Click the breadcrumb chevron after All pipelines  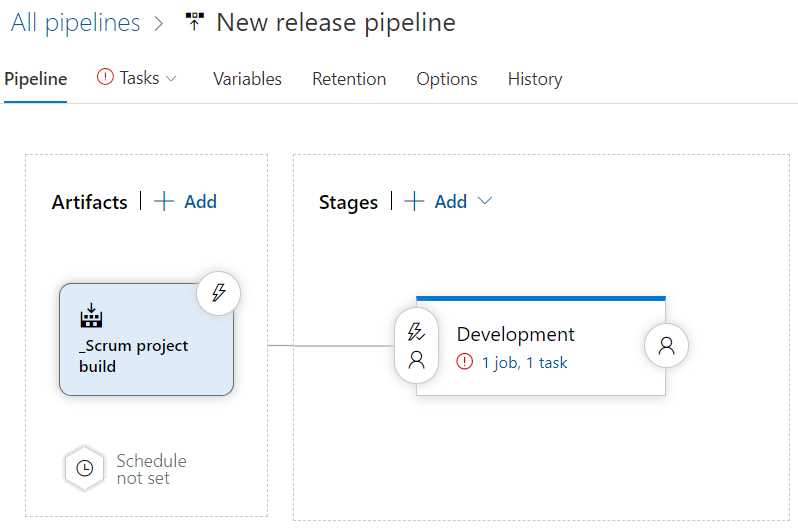159,23
